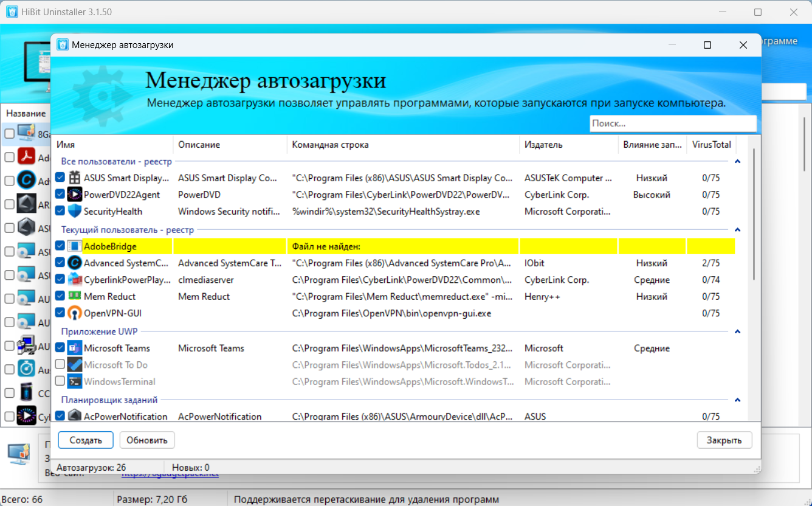
Task: Select the Microsoft Teams icon
Action: point(74,348)
